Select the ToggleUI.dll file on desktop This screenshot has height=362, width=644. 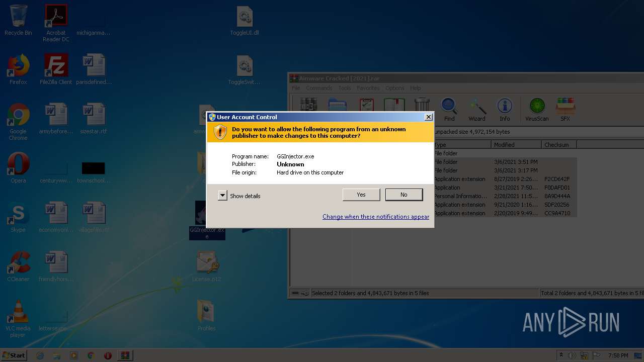click(x=245, y=21)
